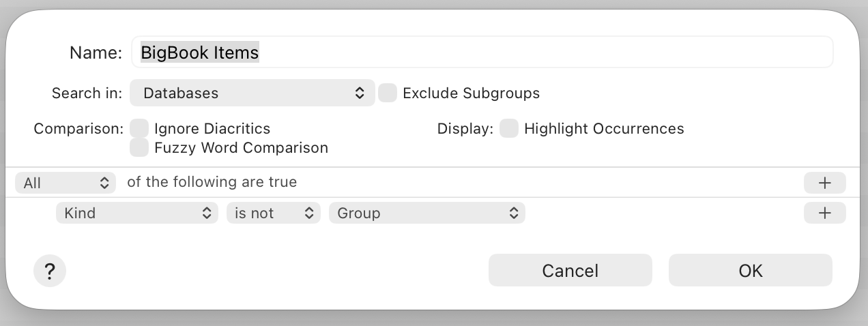The image size is (868, 326).
Task: Click the plus button on the Kind row
Action: (x=824, y=213)
